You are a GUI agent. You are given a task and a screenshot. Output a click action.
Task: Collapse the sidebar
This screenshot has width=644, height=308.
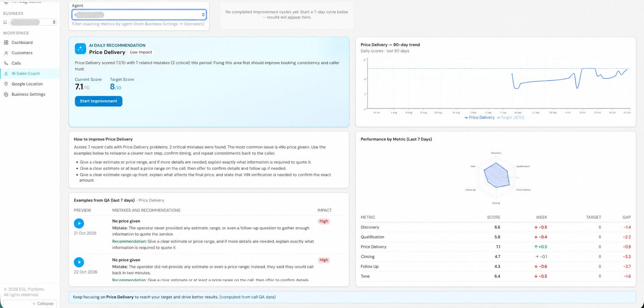click(30, 303)
